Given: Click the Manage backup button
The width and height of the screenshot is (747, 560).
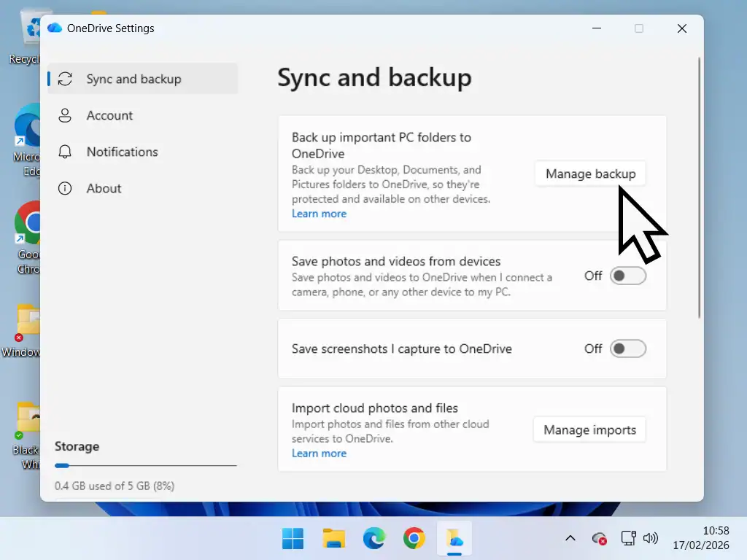Looking at the screenshot, I should point(589,174).
